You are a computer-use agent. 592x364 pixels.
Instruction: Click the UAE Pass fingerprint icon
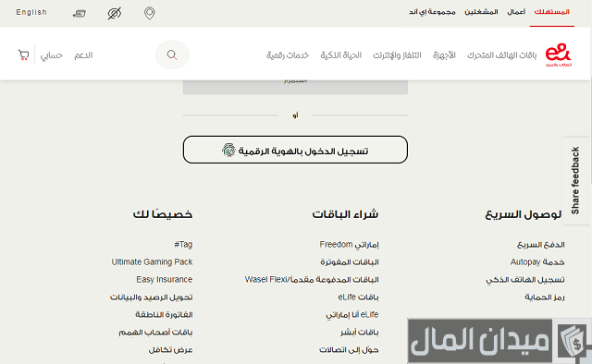tap(228, 150)
